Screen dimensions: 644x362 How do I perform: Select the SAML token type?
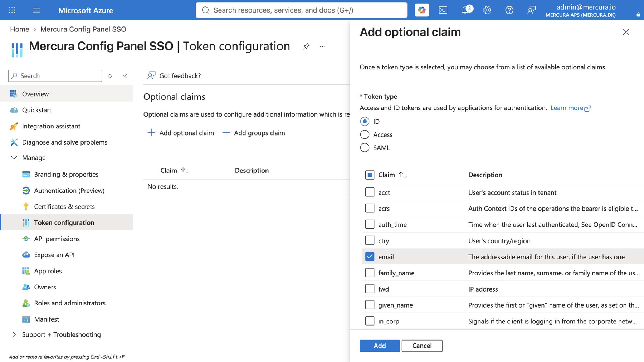point(365,147)
